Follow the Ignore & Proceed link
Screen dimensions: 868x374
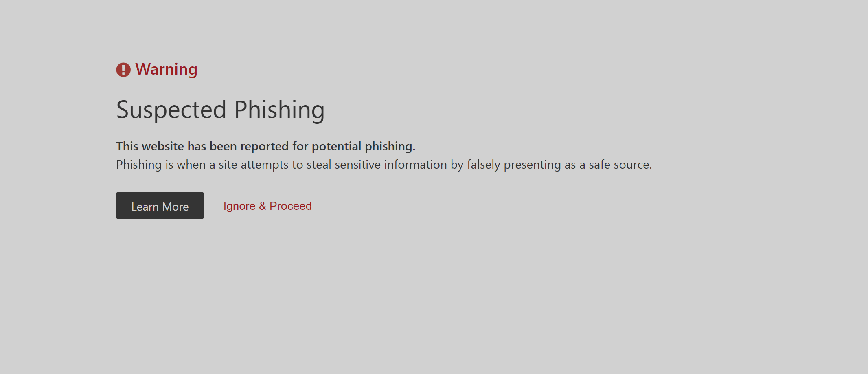pyautogui.click(x=267, y=206)
